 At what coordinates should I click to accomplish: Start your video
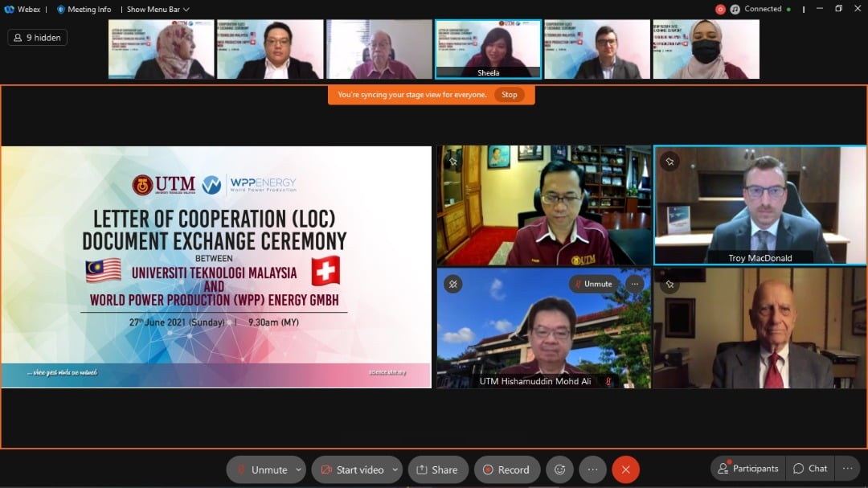351,470
